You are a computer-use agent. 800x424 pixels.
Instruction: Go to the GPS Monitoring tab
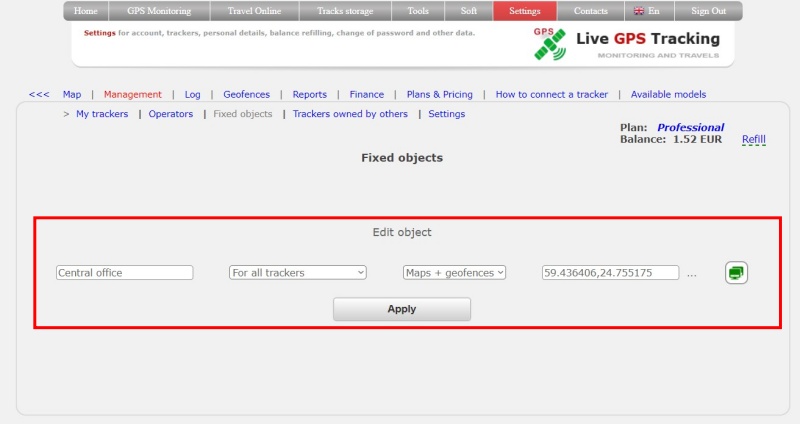[158, 11]
